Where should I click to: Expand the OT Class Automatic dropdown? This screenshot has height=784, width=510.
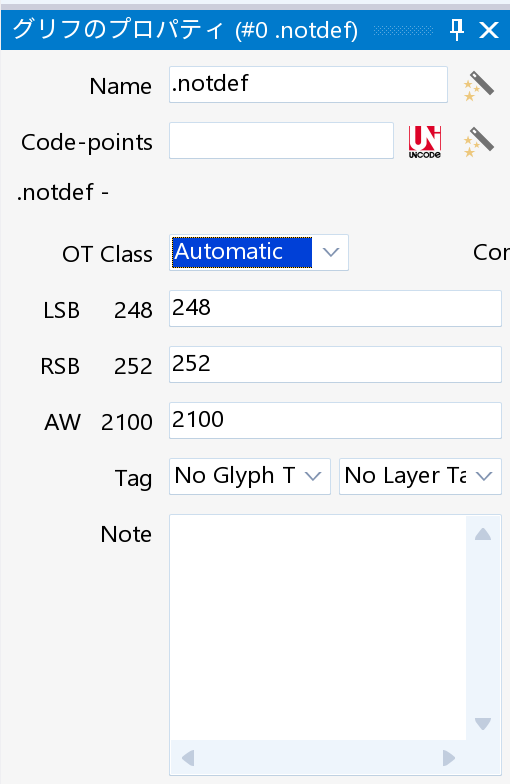[x=258, y=252]
